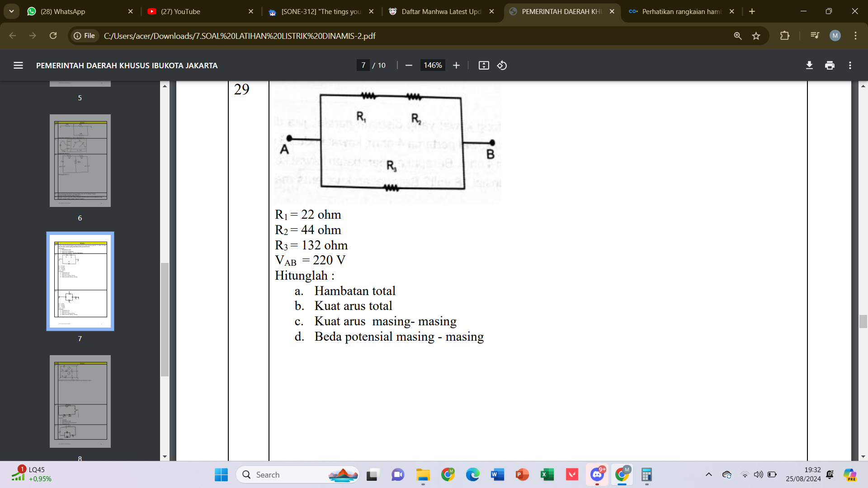Click the PDF print icon
Image resolution: width=868 pixels, height=488 pixels.
829,66
